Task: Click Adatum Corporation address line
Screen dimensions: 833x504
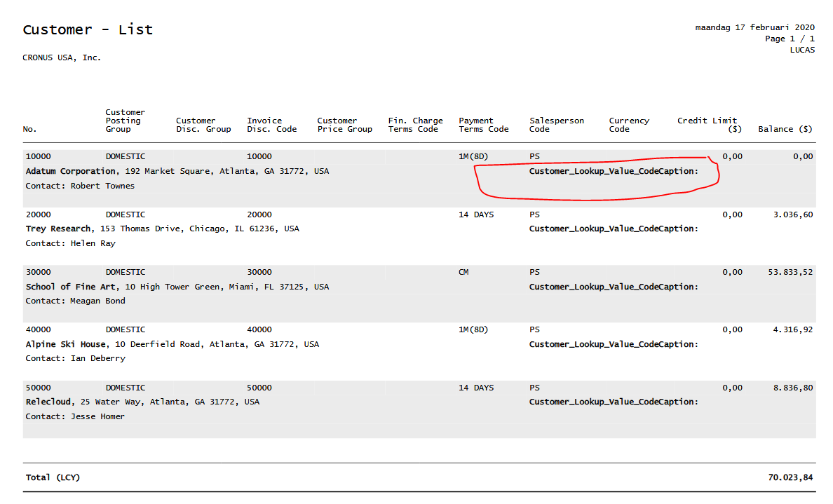Action: point(177,171)
